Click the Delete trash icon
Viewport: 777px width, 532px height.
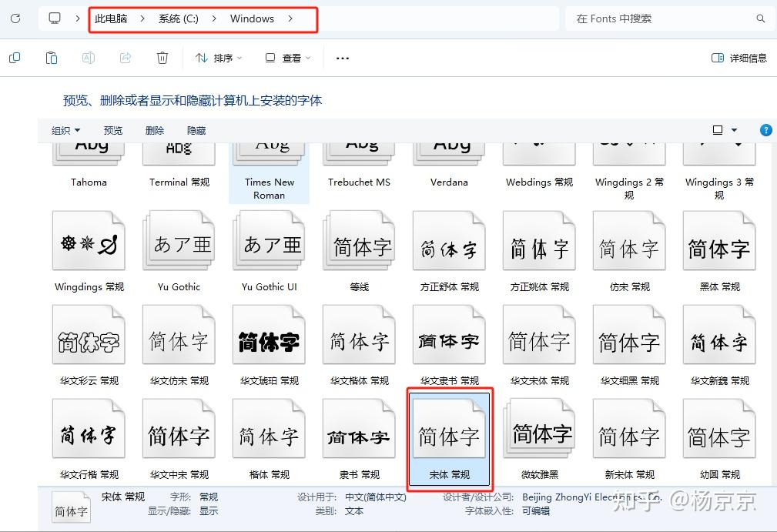pyautogui.click(x=162, y=57)
